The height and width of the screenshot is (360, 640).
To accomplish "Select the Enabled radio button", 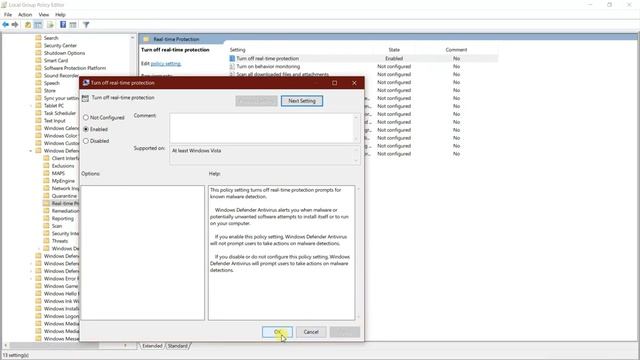I will [x=86, y=129].
